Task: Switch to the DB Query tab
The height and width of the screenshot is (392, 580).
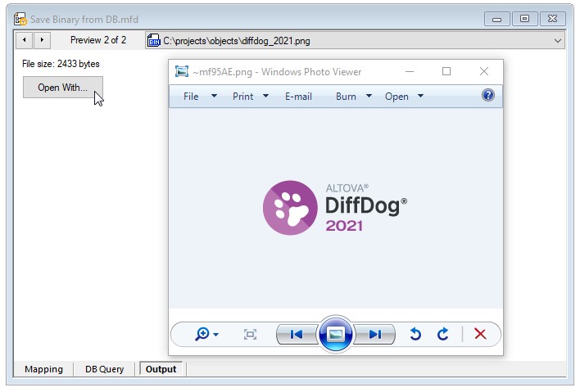Action: pyautogui.click(x=104, y=369)
